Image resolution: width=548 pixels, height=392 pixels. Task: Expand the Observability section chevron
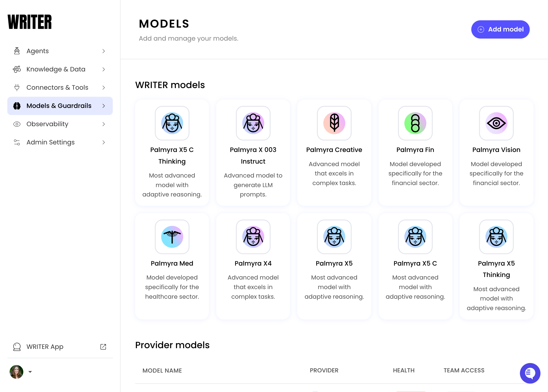104,124
